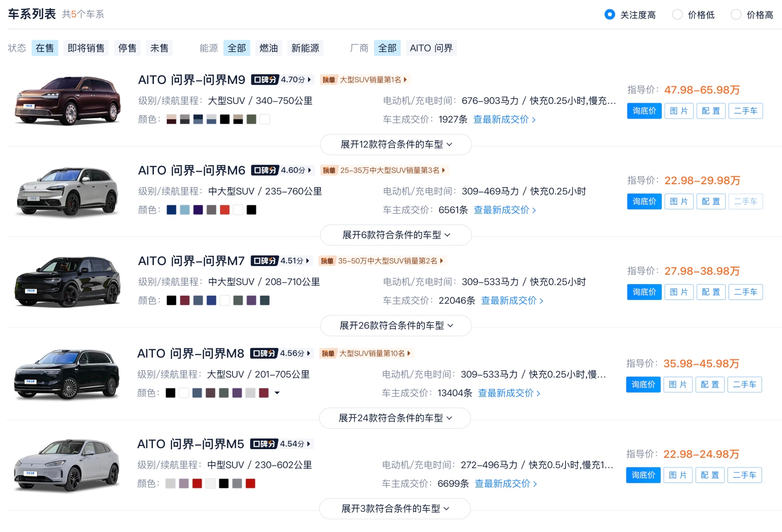This screenshot has height=532, width=782.
Task: Expand 3款 matching models for 问界M5
Action: pos(395,508)
